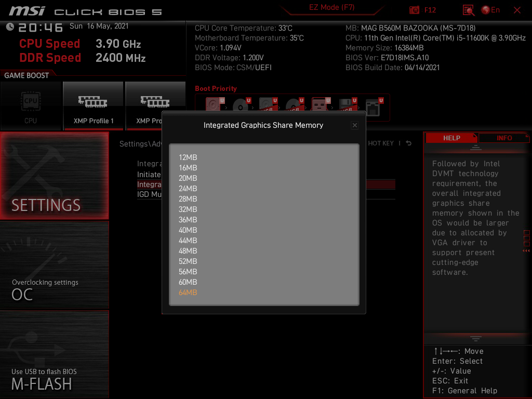This screenshot has height=399, width=532.
Task: Click the Boot Priority label
Action: pos(216,88)
